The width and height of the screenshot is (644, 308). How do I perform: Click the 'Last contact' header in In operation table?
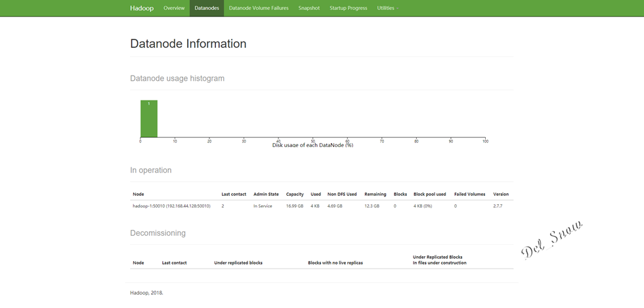point(234,194)
